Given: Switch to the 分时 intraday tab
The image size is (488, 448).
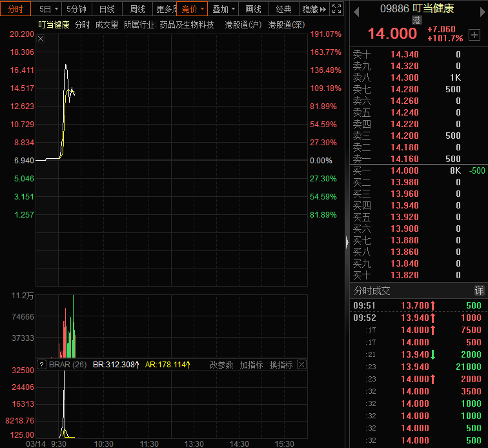Looking at the screenshot, I should [x=15, y=9].
